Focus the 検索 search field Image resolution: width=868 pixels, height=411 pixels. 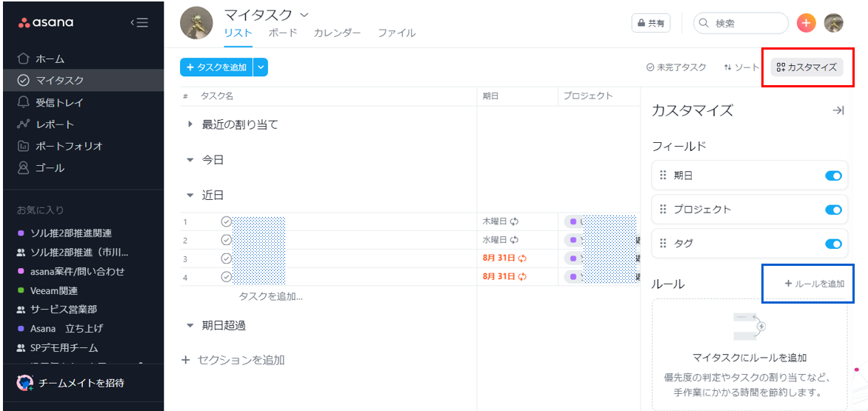pos(741,23)
